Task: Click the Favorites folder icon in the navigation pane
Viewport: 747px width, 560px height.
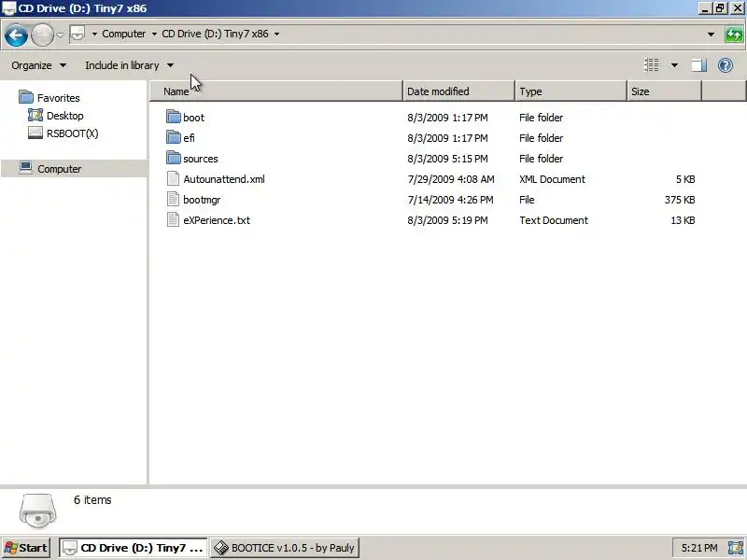Action: pos(26,97)
